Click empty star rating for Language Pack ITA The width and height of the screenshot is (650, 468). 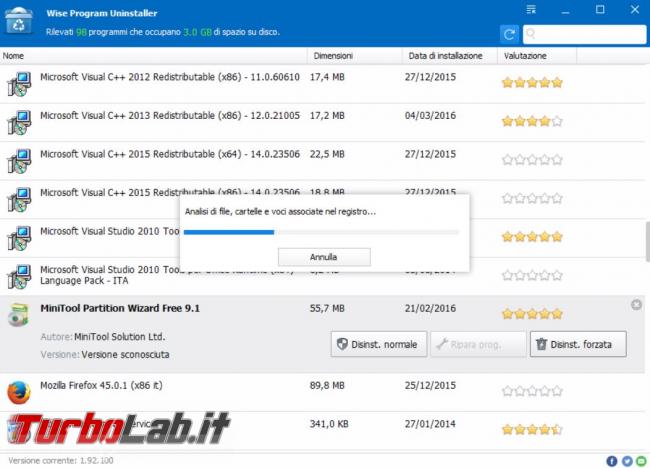[532, 275]
